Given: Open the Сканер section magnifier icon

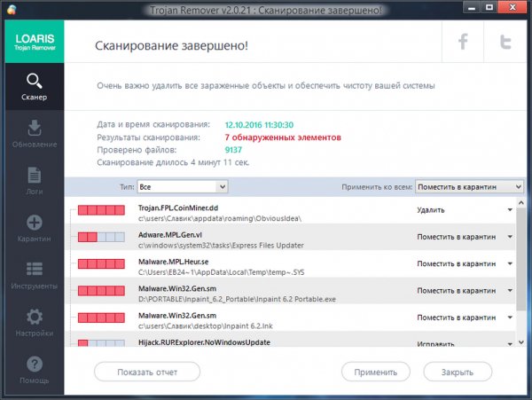Looking at the screenshot, I should [x=35, y=81].
